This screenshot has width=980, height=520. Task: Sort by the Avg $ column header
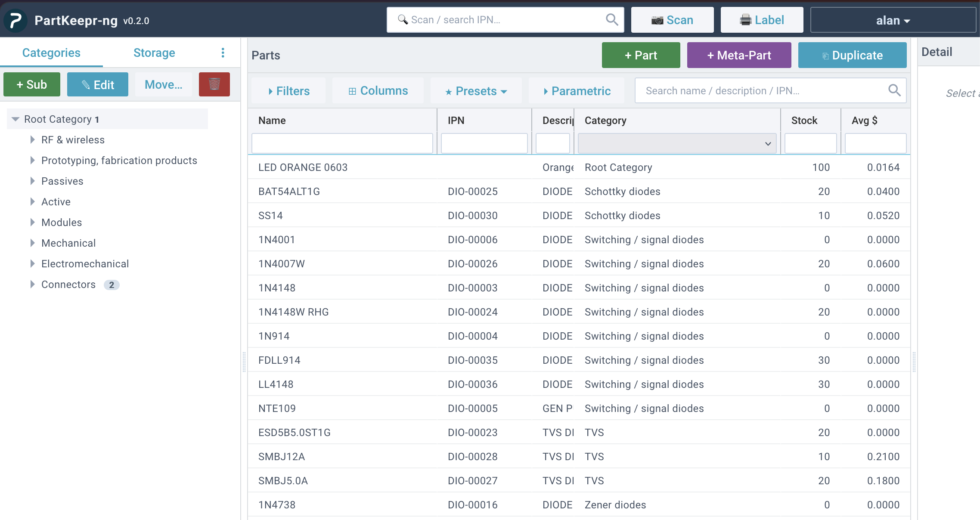tap(865, 121)
